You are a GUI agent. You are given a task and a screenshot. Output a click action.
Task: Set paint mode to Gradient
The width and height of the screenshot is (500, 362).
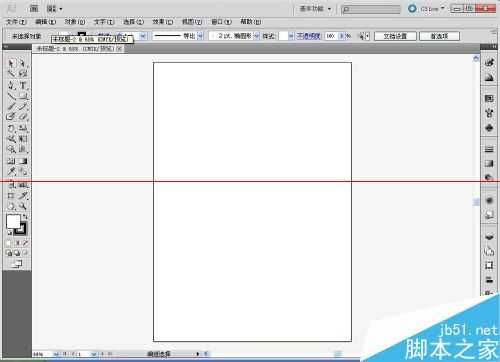point(17,243)
